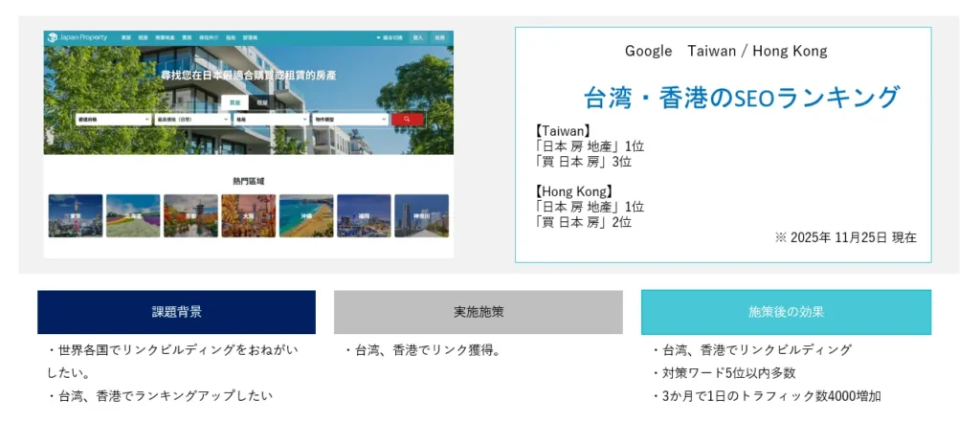
Task: Expand the 都道府縣 prefecture dropdown
Action: tap(113, 119)
